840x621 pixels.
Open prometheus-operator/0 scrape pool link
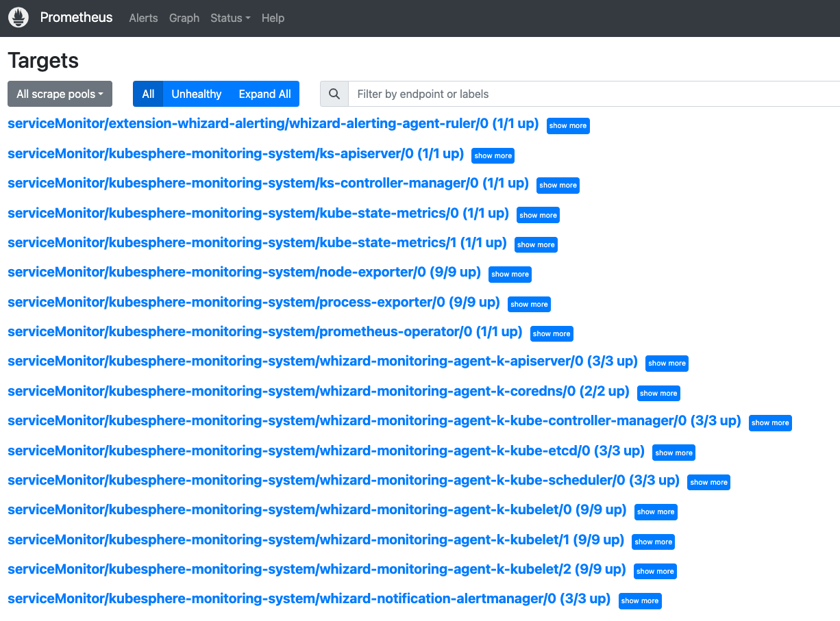coord(265,332)
